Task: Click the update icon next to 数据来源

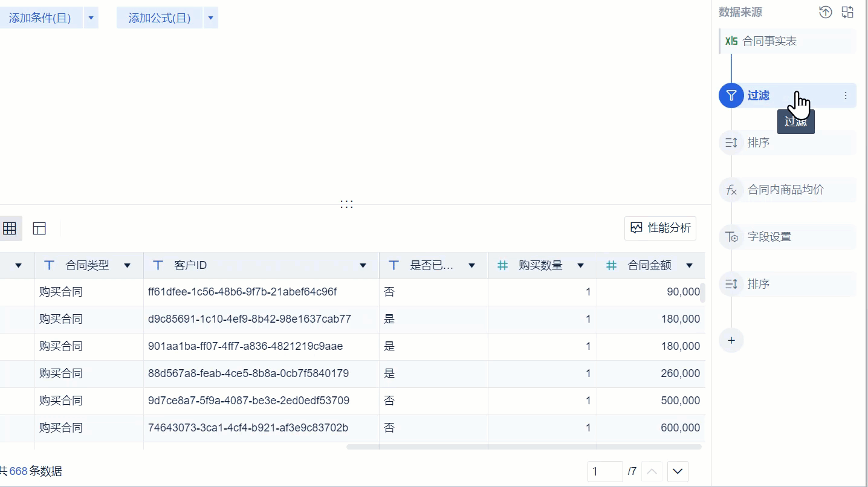Action: 826,12
